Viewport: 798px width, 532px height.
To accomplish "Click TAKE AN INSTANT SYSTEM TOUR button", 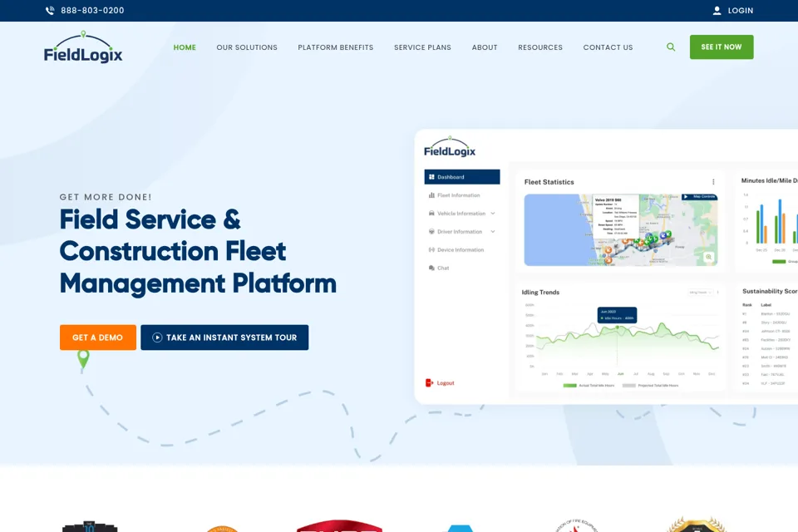I will (224, 337).
